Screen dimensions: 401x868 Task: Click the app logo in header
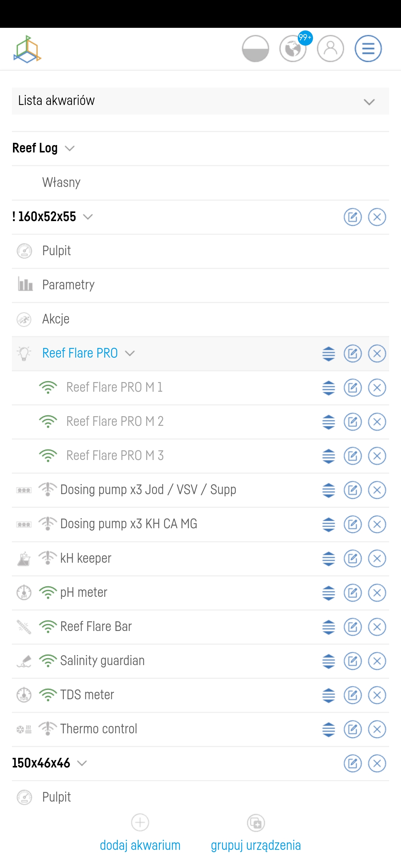click(27, 49)
